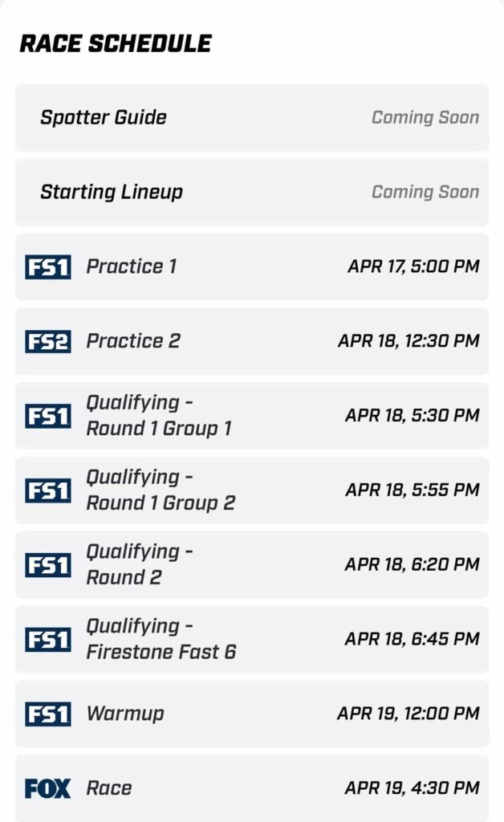
Task: Select the Warmup session label
Action: click(x=125, y=714)
